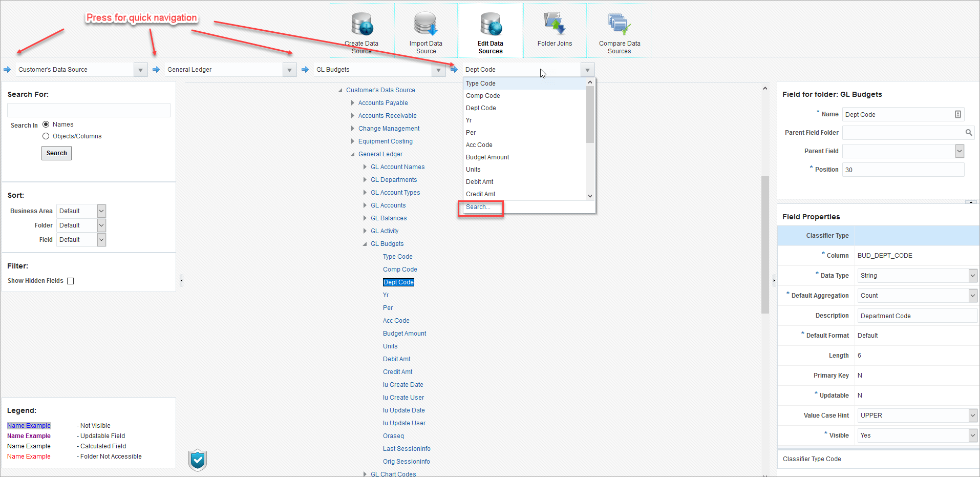980x477 pixels.
Task: Click Search... at the dropdown bottom
Action: point(478,207)
